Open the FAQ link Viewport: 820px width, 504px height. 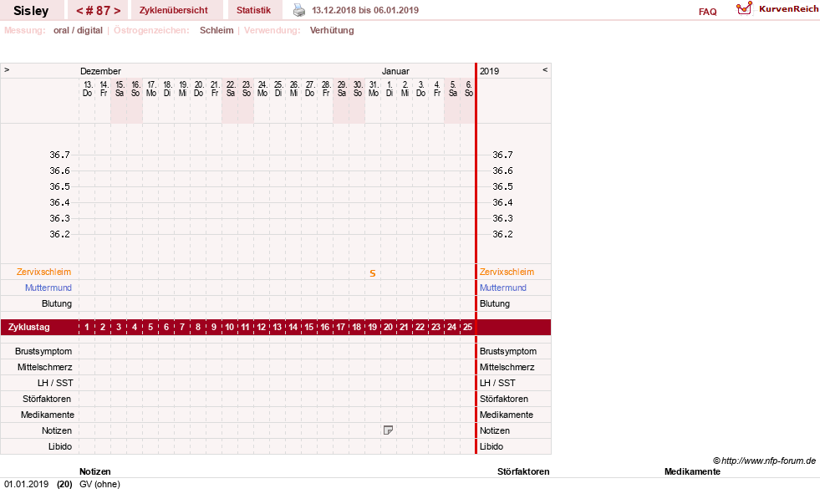(707, 12)
